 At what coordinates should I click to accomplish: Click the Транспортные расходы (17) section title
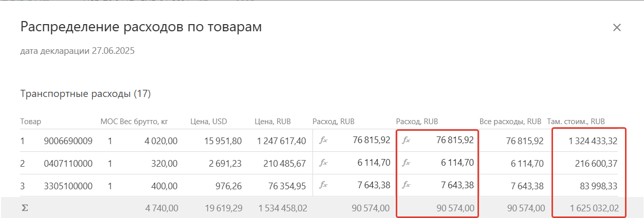coord(85,94)
